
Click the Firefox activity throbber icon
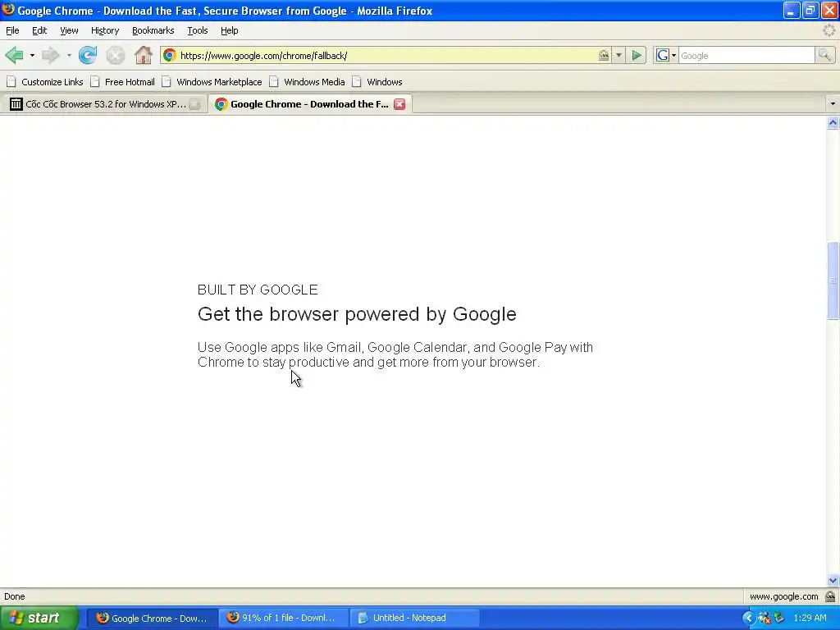829,30
